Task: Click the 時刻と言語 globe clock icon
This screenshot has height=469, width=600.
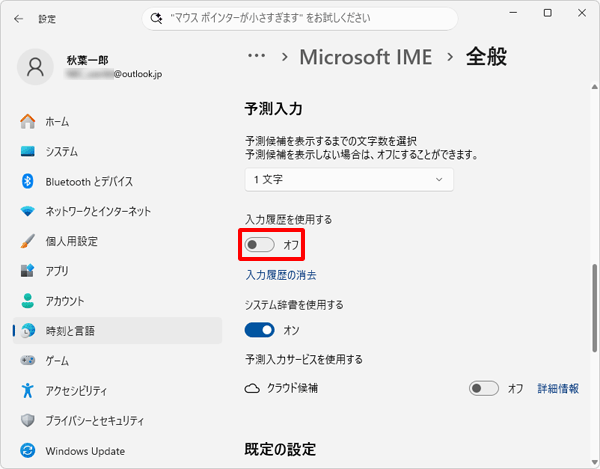Action: (28, 331)
